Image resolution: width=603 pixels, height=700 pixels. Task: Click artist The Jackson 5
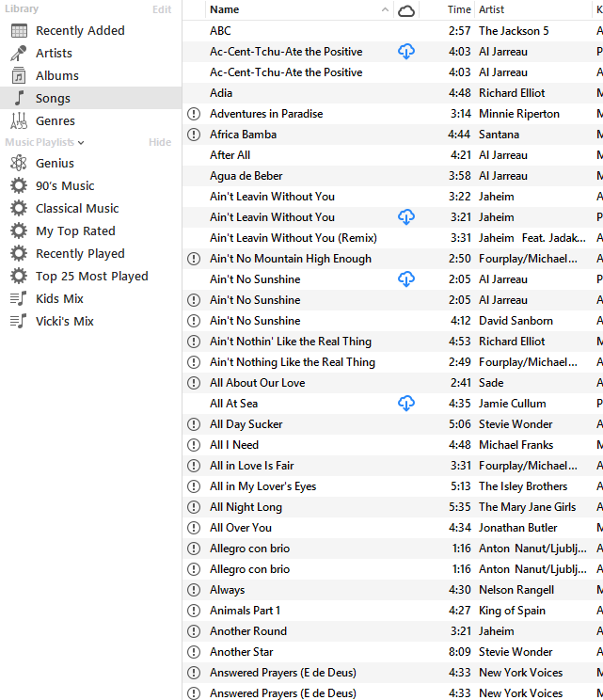514,31
